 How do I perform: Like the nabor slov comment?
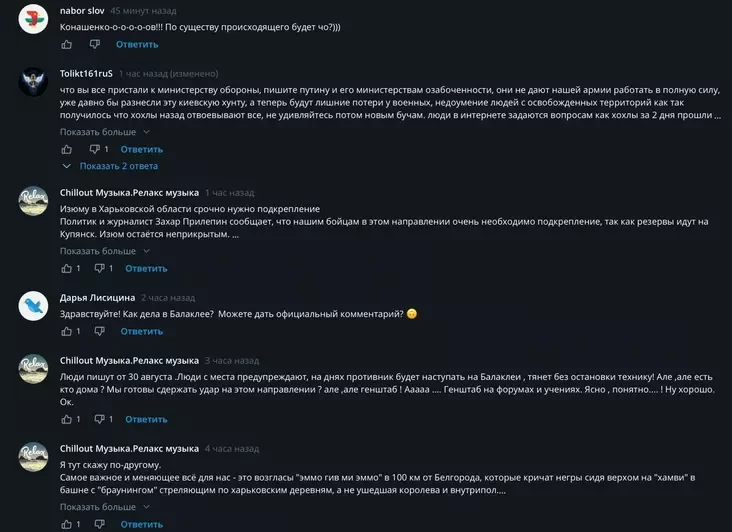67,44
